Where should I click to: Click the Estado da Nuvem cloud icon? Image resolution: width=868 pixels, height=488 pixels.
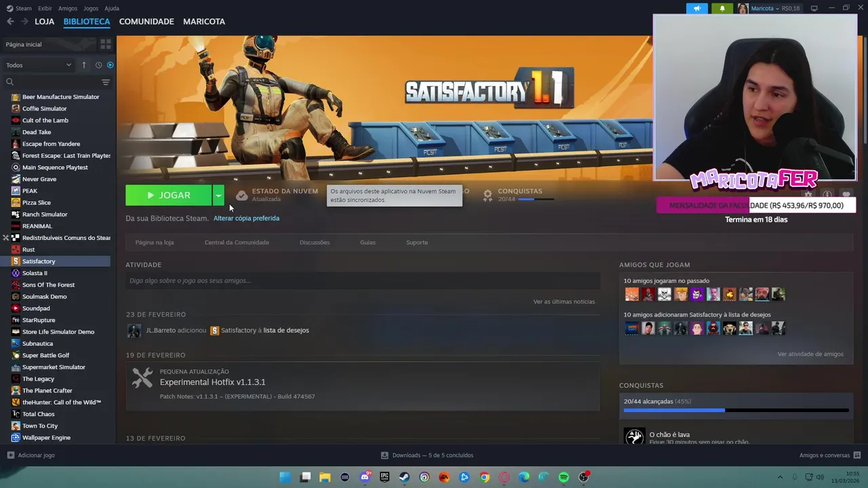pyautogui.click(x=241, y=195)
